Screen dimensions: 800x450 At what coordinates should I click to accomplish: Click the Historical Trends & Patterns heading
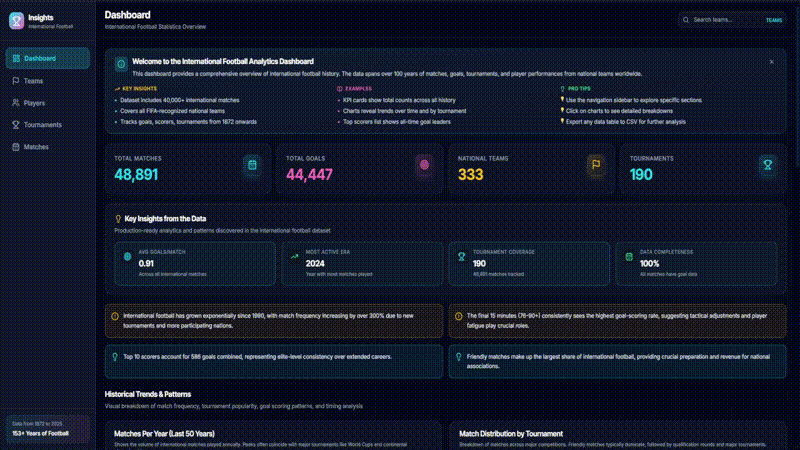pos(148,394)
